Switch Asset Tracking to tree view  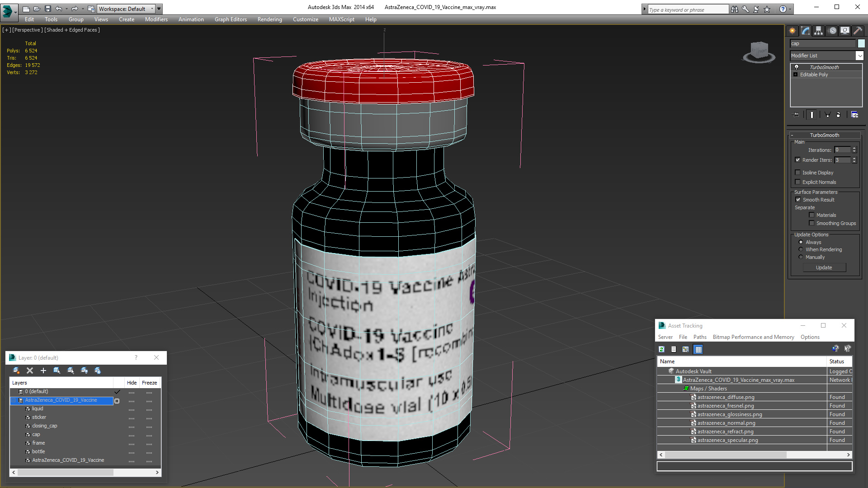click(686, 349)
